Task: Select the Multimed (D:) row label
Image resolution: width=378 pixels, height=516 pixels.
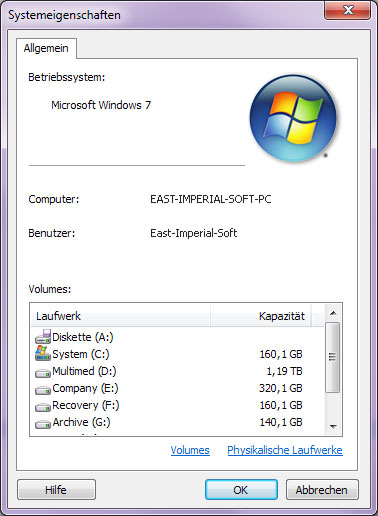Action: click(x=84, y=371)
